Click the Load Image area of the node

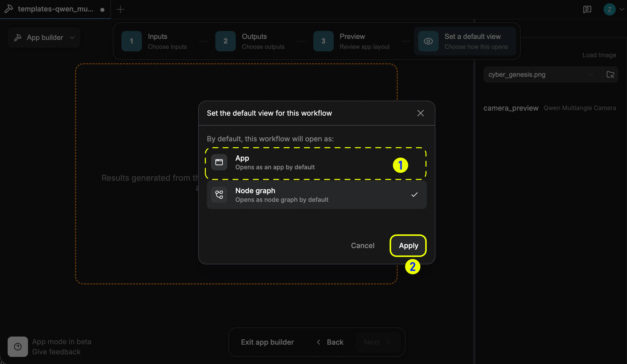(x=599, y=55)
